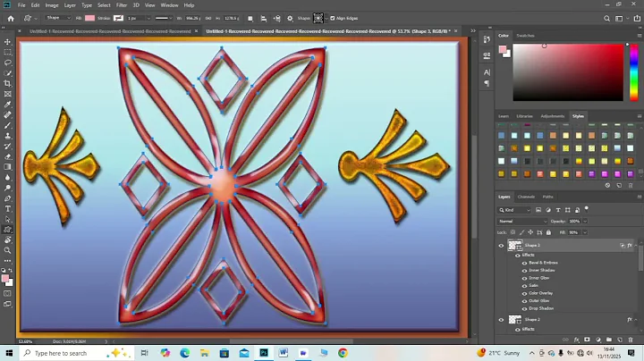Open path arrangement options
644x361 pixels.
pos(277,19)
